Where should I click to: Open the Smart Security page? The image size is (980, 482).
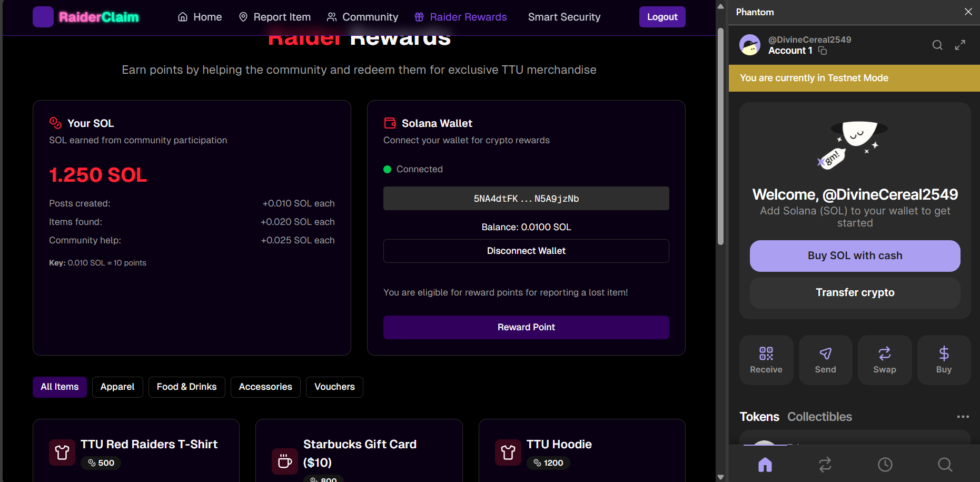coord(564,17)
